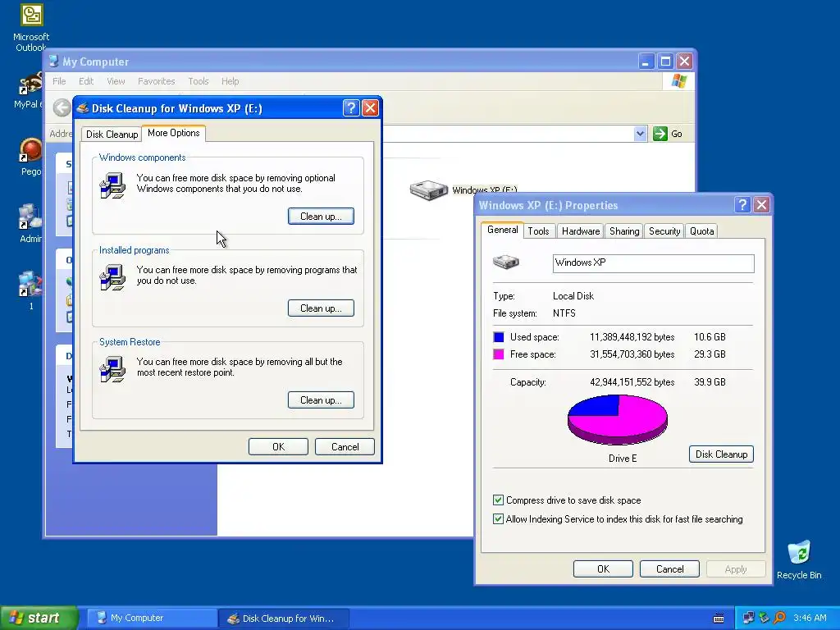Viewport: 840px width, 630px height.
Task: Toggle Compress drive to save disk space
Action: point(498,500)
